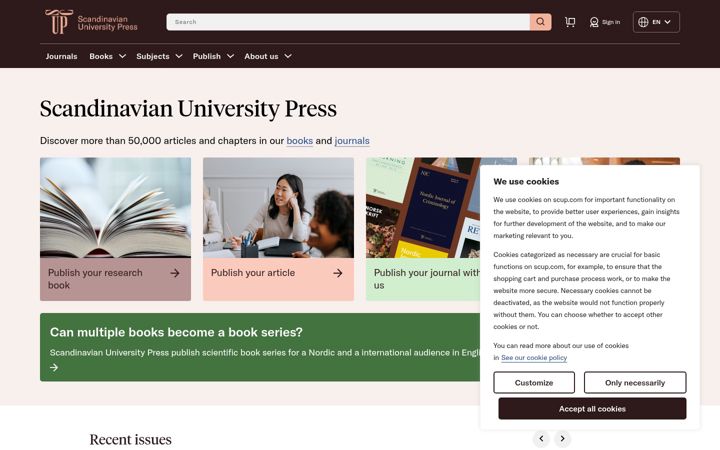The height and width of the screenshot is (450, 720).
Task: Click 'Scandinavian University Press' page heading
Action: click(x=188, y=109)
